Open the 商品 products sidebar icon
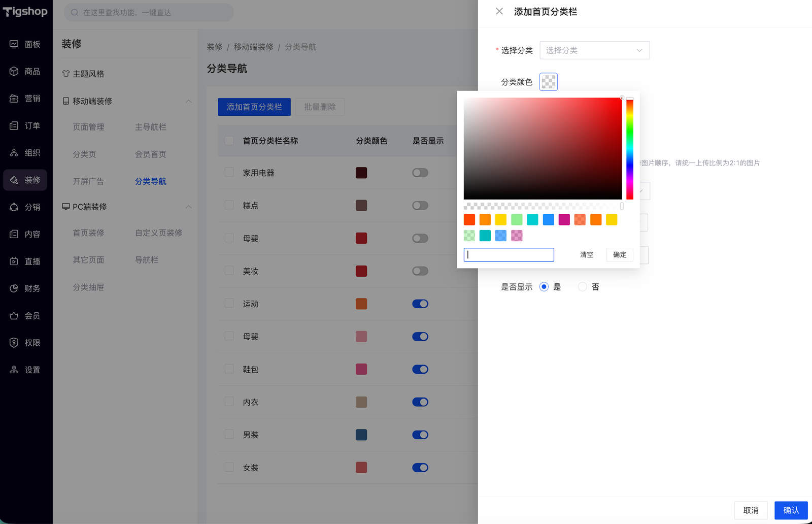Viewport: 812px width, 524px height. pyautogui.click(x=14, y=71)
